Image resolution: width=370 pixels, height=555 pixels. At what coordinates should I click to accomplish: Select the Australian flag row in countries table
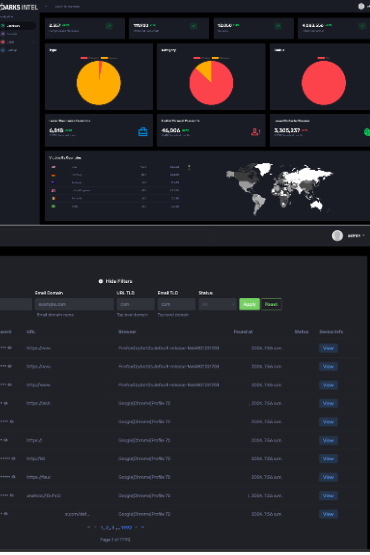[115, 183]
